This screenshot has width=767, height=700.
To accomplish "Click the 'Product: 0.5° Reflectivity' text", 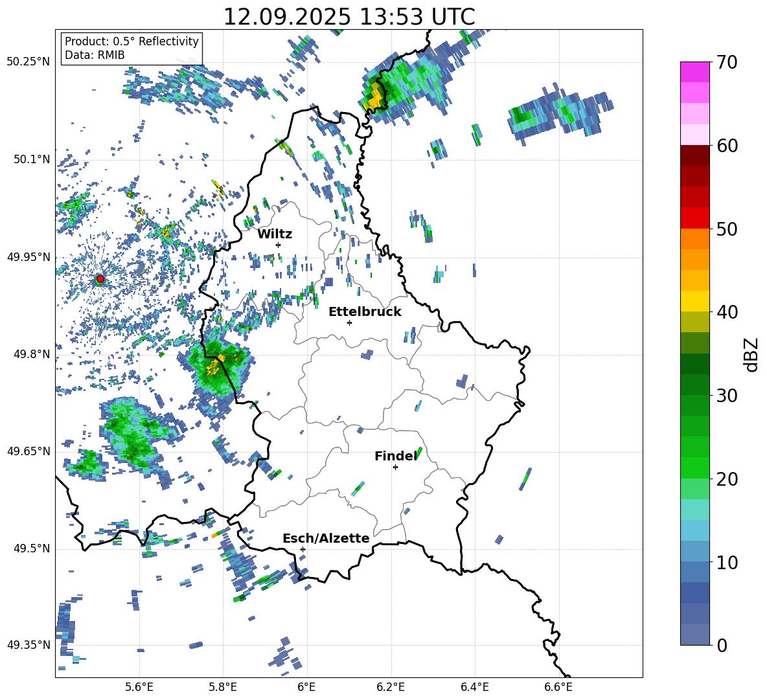I will pos(132,41).
